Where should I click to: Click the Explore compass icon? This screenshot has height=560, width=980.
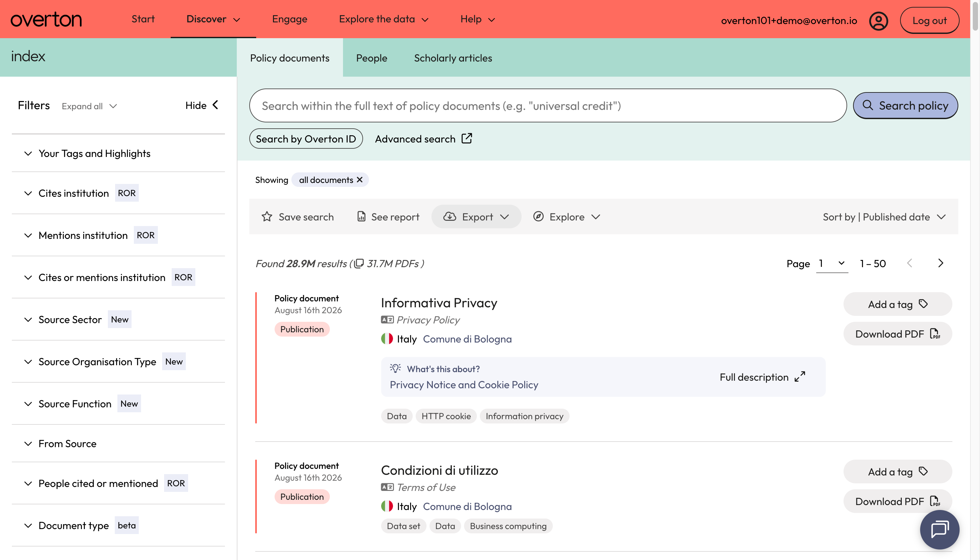[538, 216]
